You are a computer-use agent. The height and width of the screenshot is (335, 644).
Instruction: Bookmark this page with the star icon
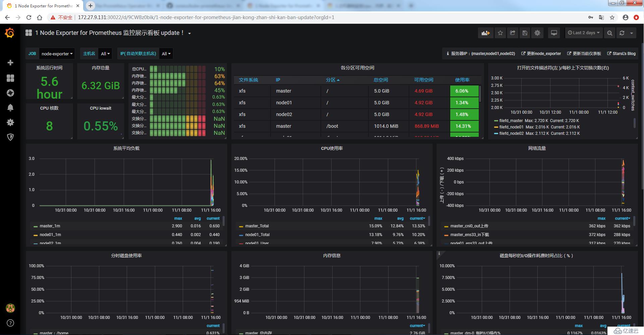(612, 17)
